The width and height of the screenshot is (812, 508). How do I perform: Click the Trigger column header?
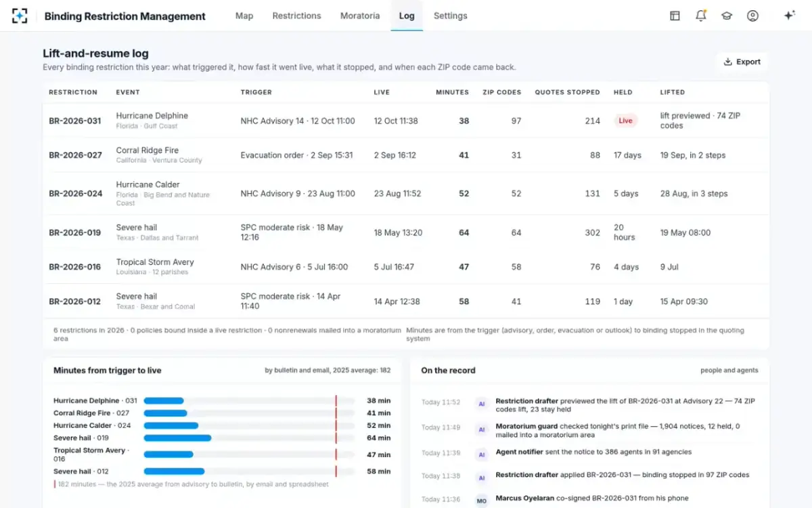[256, 92]
